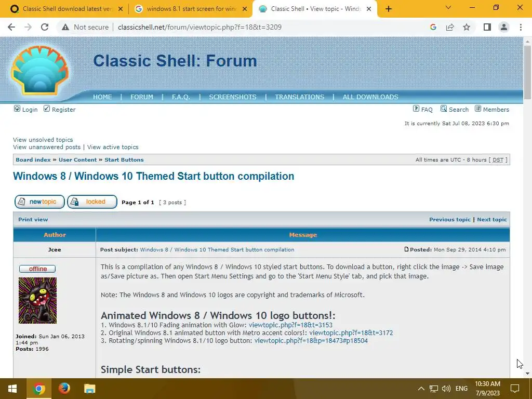Viewport: 532px width, 399px height.
Task: Click the topic title heading link
Action: (x=154, y=176)
